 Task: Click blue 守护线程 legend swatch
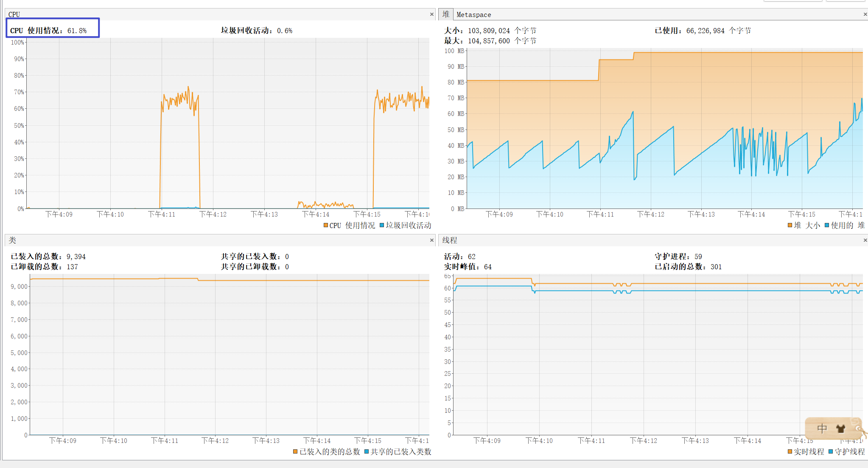coord(831,451)
